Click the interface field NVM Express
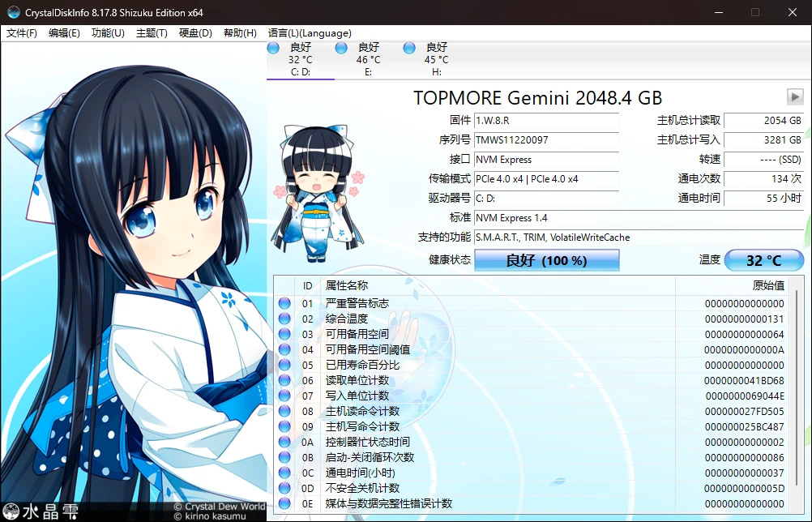Viewport: 812px width, 522px height. point(546,160)
